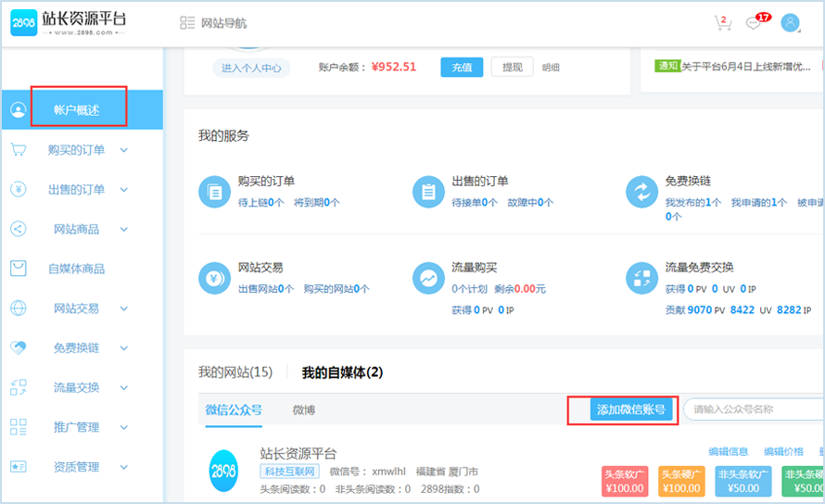The width and height of the screenshot is (825, 504).
Task: Expand 推广管理 sidebar menu
Action: tap(123, 428)
